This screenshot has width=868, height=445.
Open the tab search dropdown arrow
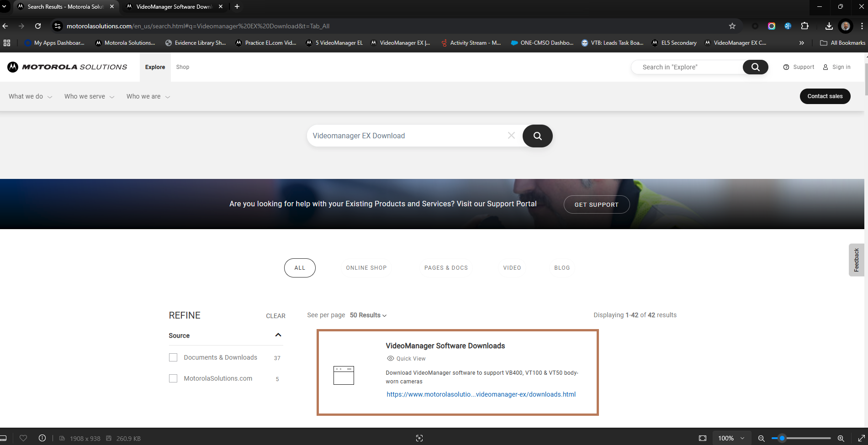[x=5, y=6]
